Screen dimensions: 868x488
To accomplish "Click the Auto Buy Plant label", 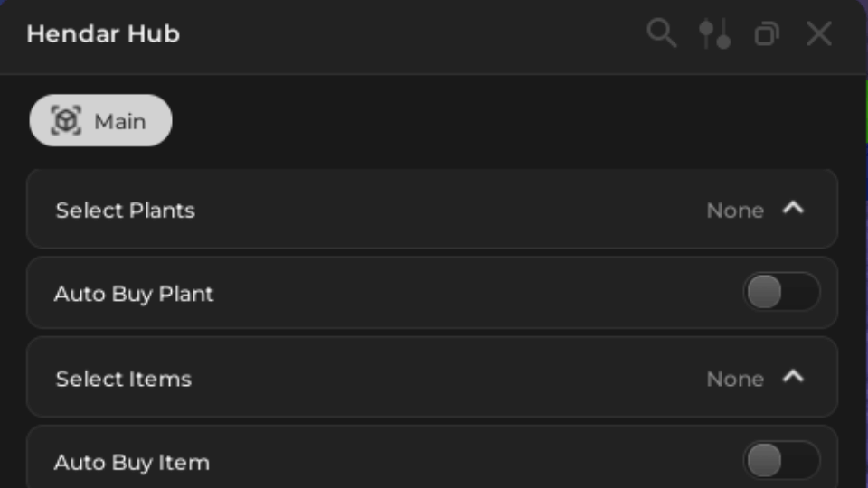I will tap(134, 294).
